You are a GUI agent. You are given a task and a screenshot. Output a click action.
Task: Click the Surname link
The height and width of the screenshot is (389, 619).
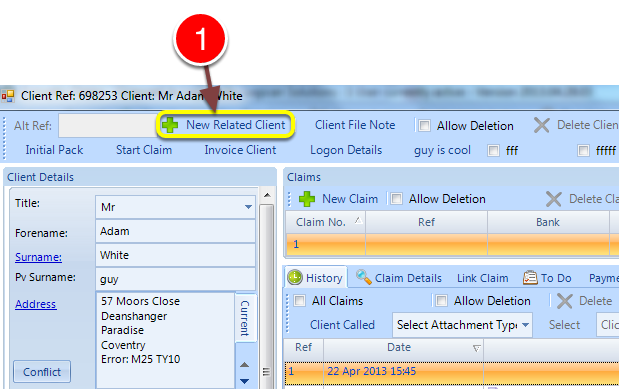38,257
